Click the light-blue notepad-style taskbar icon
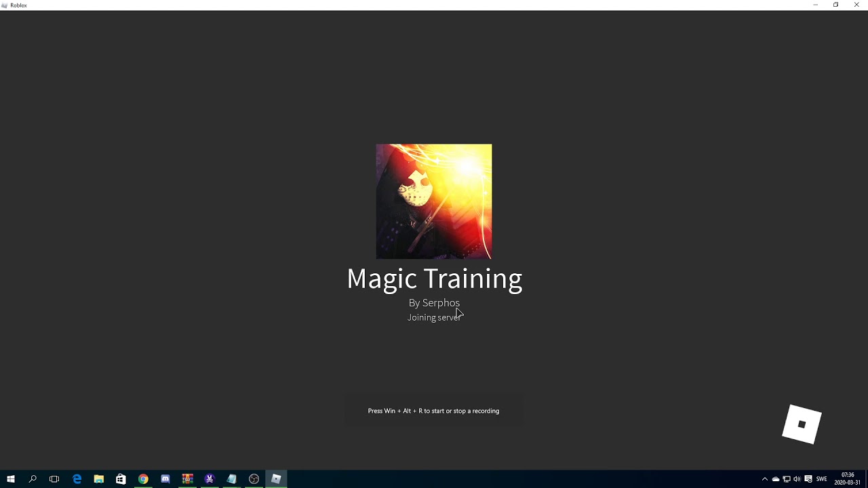 point(232,479)
